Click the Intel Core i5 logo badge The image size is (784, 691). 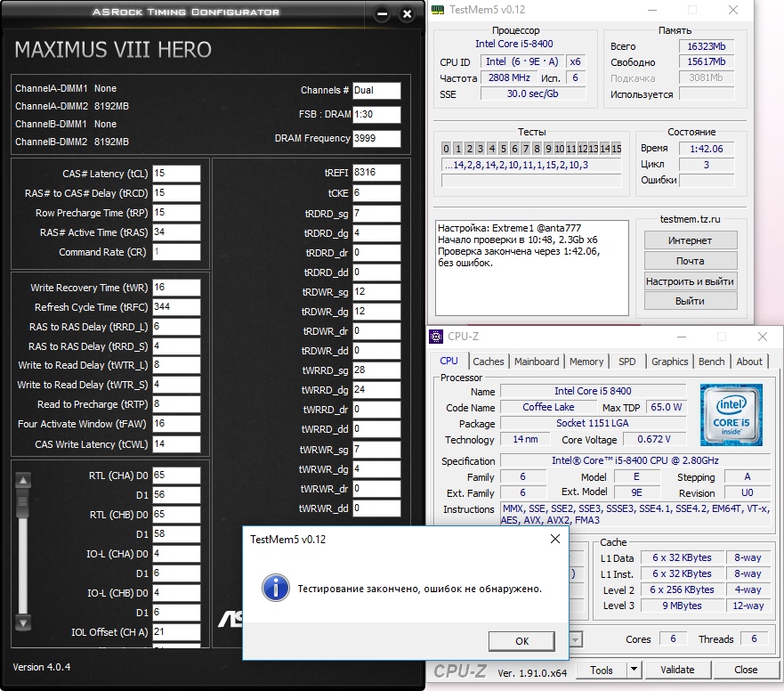pyautogui.click(x=731, y=415)
